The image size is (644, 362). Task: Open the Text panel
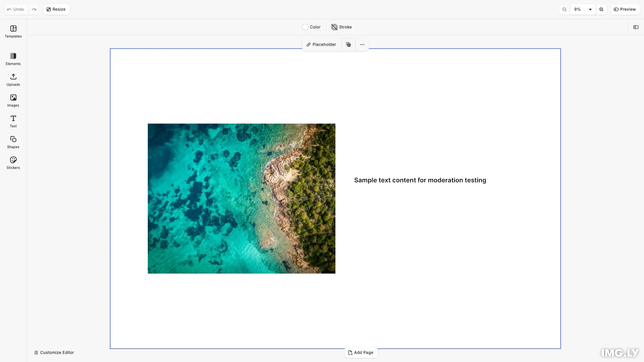13,121
